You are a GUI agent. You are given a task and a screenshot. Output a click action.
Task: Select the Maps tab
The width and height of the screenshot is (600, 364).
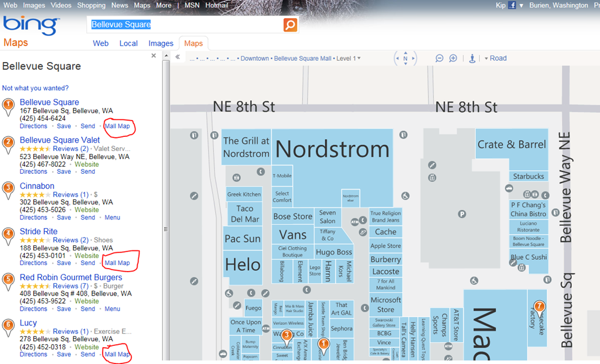(193, 43)
